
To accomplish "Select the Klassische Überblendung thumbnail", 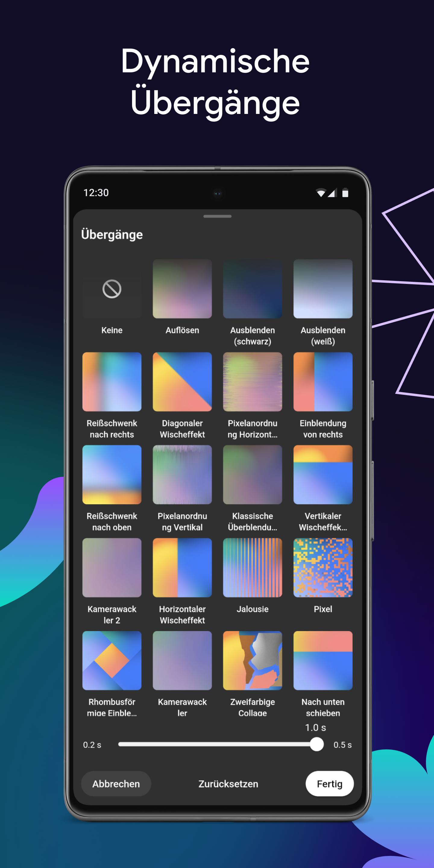I will point(253,475).
